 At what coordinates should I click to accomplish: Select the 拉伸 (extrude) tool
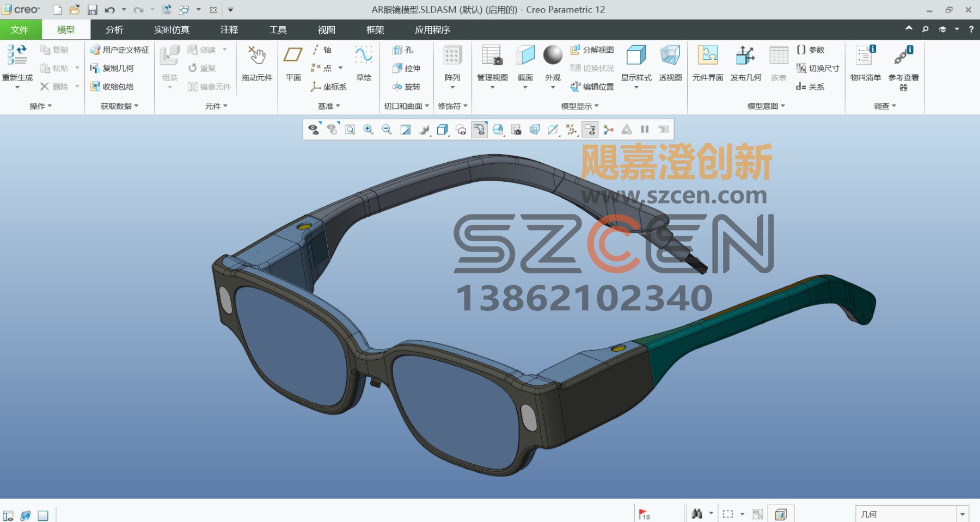click(x=406, y=69)
